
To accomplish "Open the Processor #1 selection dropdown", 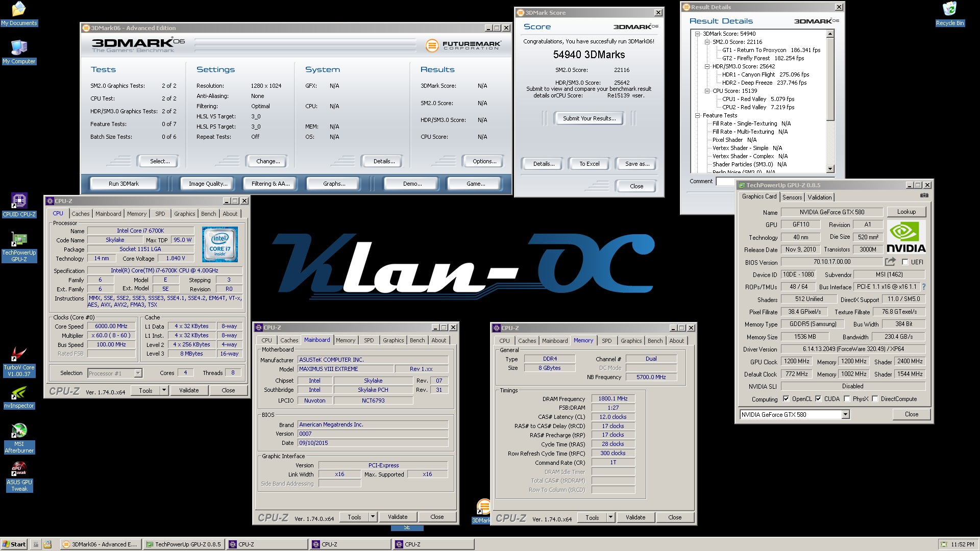I will coord(138,373).
